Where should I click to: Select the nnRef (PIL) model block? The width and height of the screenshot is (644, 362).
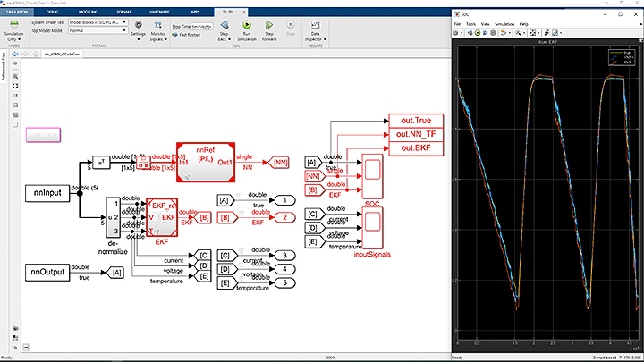click(204, 160)
